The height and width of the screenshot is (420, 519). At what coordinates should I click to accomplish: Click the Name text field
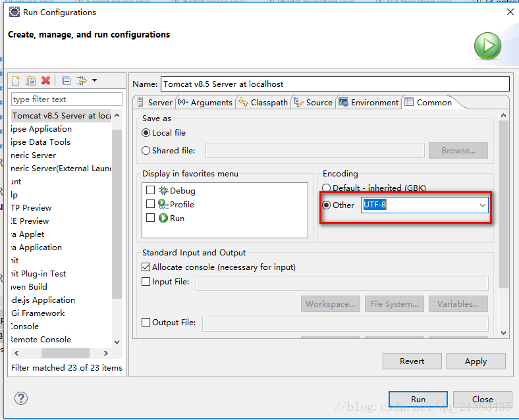point(335,84)
